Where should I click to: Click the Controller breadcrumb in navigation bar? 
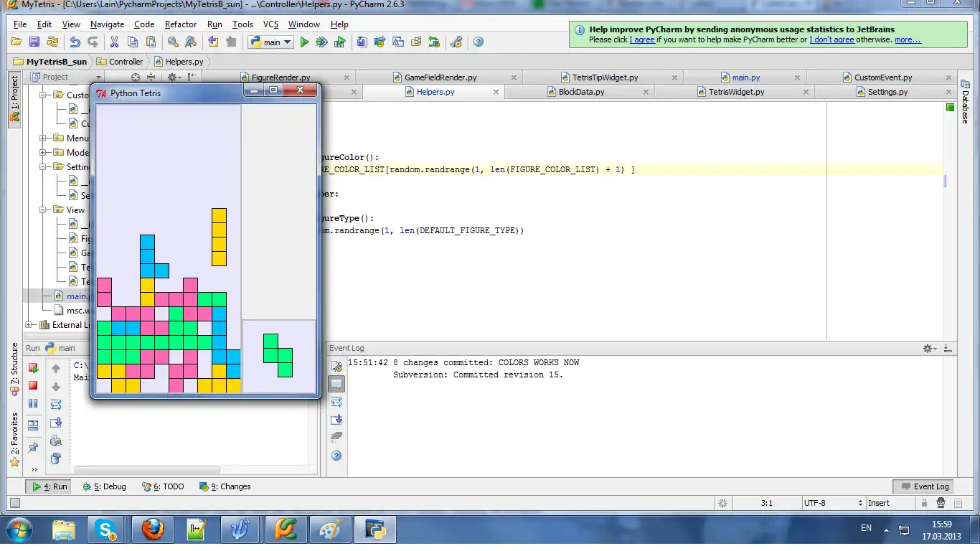coord(120,62)
